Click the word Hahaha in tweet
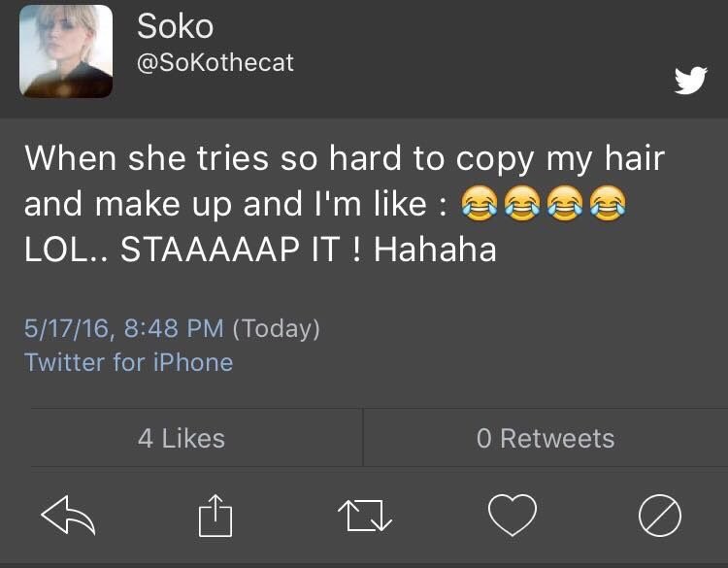The width and height of the screenshot is (728, 568). click(x=435, y=250)
